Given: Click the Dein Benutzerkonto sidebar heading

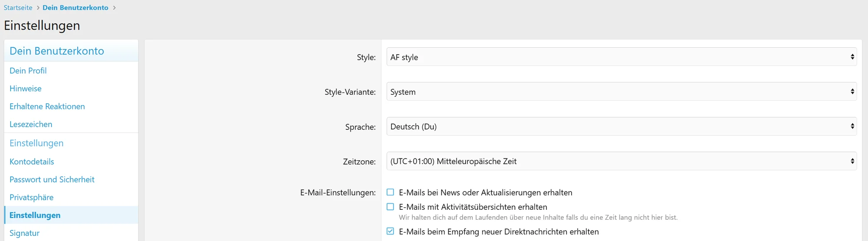Looking at the screenshot, I should [57, 51].
